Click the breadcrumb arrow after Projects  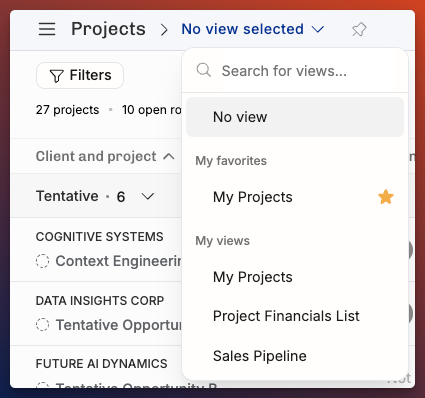[164, 30]
